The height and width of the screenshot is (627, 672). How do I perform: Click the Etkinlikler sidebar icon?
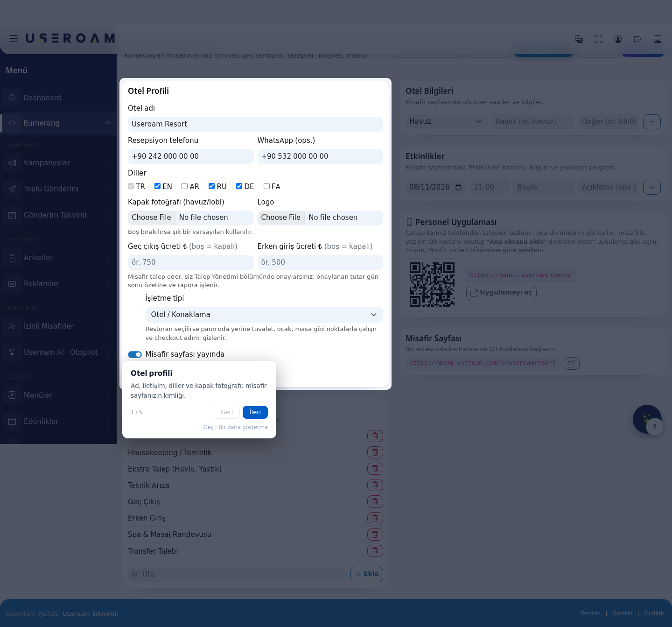click(12, 422)
